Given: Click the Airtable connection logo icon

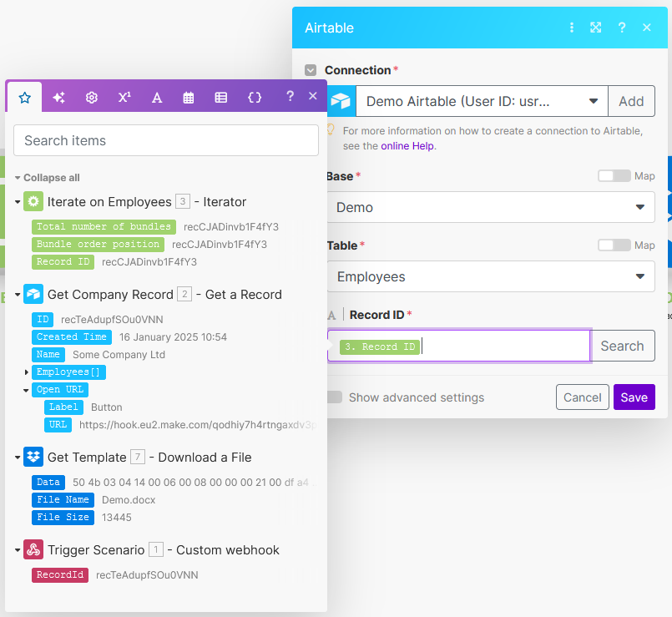Looking at the screenshot, I should (341, 101).
